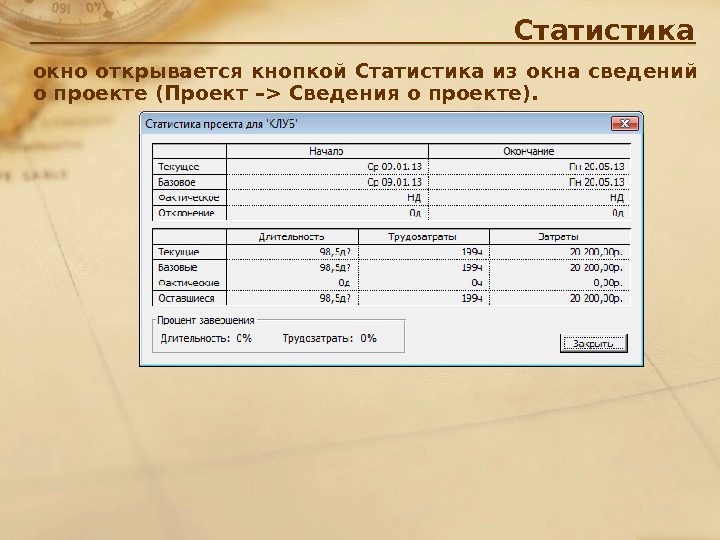Click Фактические duration 0д cell
The width and height of the screenshot is (720, 540).
292,283
